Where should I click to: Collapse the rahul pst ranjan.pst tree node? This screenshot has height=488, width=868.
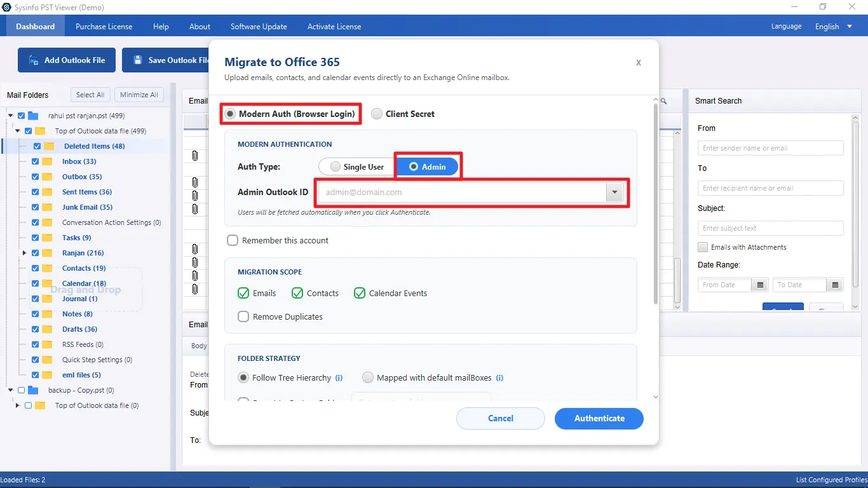[x=11, y=116]
